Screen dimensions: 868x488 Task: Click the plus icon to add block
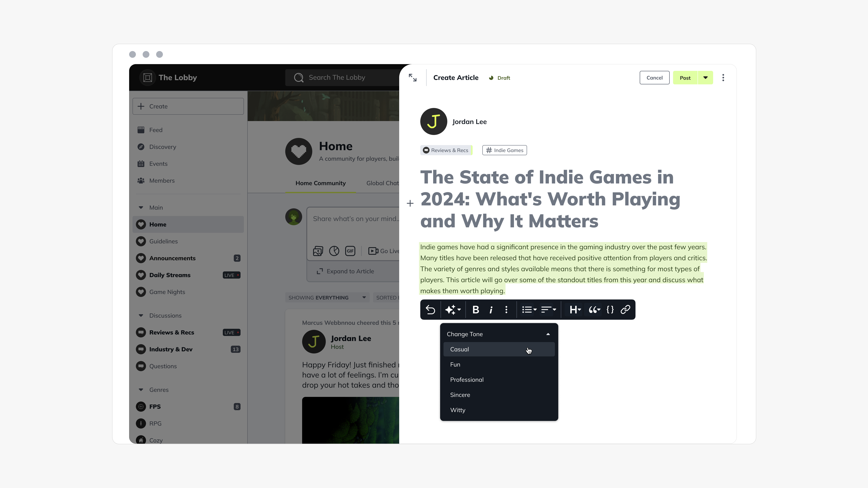[x=410, y=204]
